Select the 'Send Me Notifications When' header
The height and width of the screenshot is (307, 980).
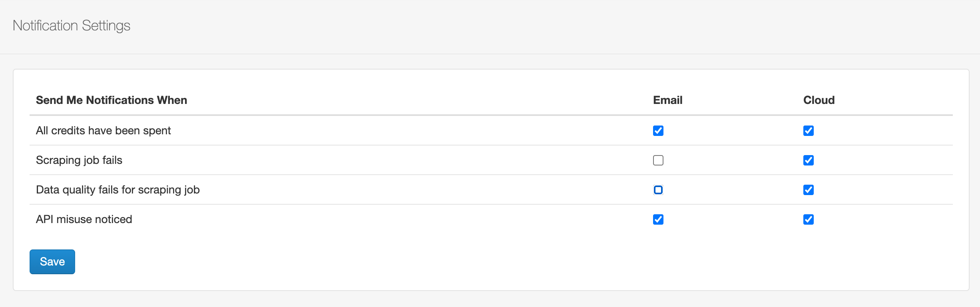112,100
